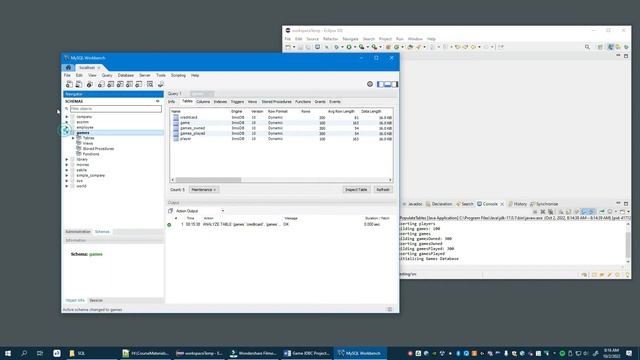Toggle the Workbench bottom output panel
The width and height of the screenshot is (640, 360).
pyautogui.click(x=387, y=84)
